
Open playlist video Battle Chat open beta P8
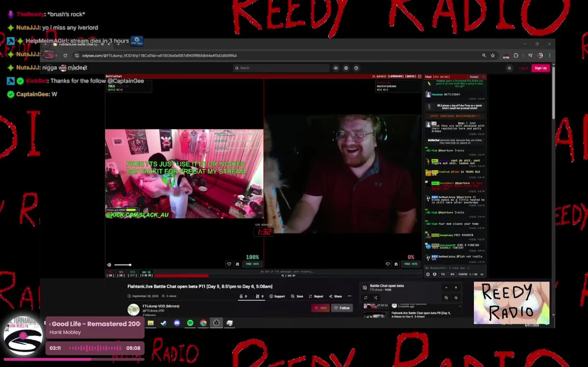(x=421, y=314)
